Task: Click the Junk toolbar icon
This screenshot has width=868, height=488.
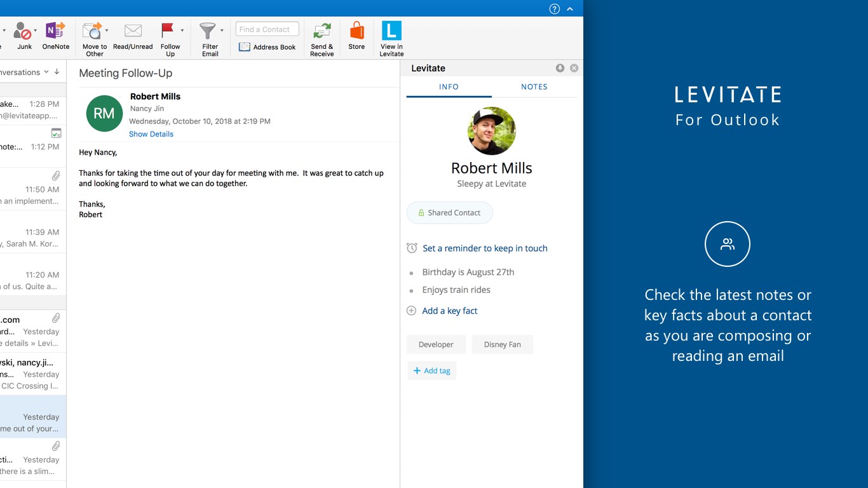Action: [x=23, y=31]
